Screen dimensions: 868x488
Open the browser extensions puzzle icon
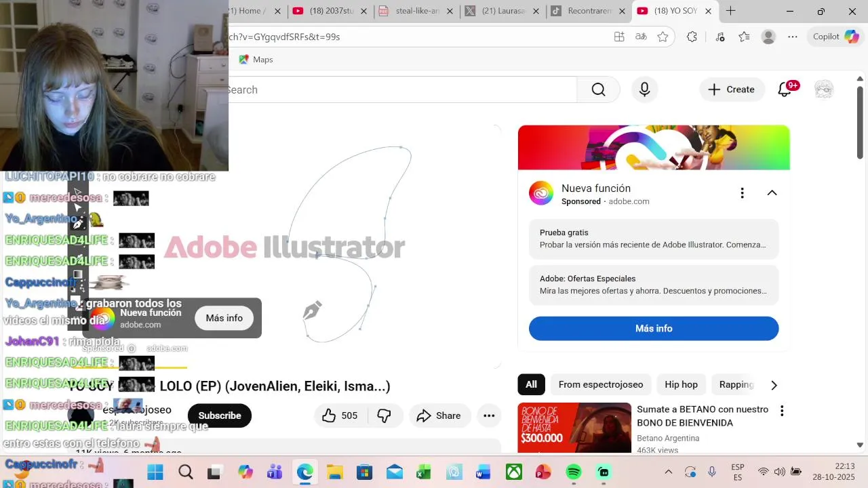692,37
